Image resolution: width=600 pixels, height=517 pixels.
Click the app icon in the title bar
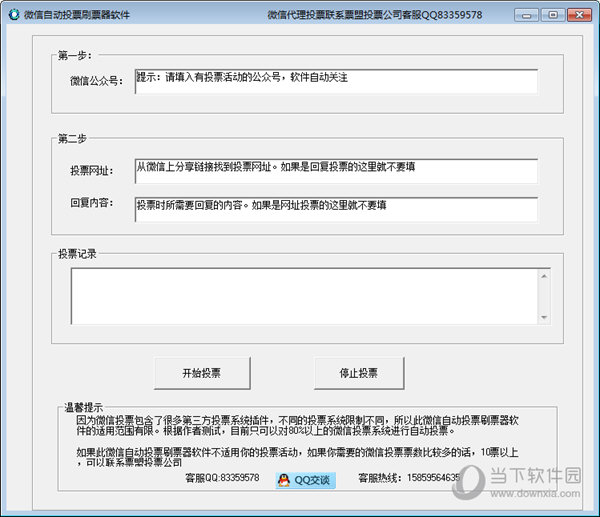pos(14,15)
